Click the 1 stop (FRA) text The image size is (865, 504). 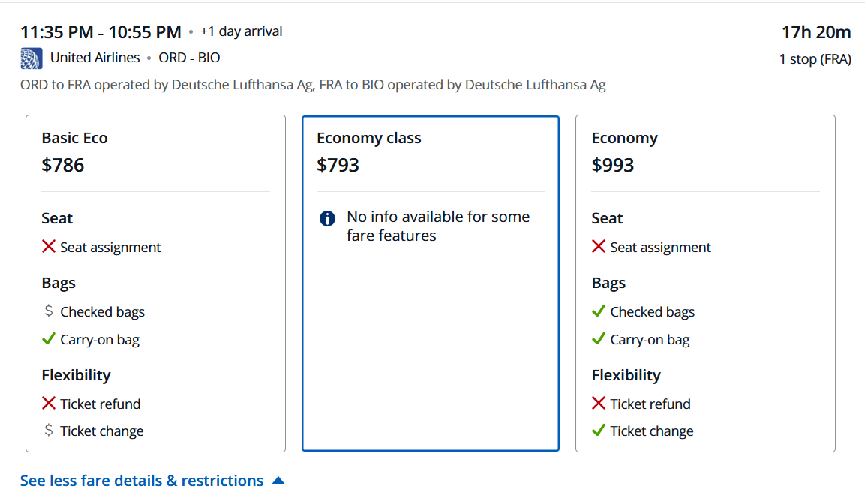[x=815, y=59]
